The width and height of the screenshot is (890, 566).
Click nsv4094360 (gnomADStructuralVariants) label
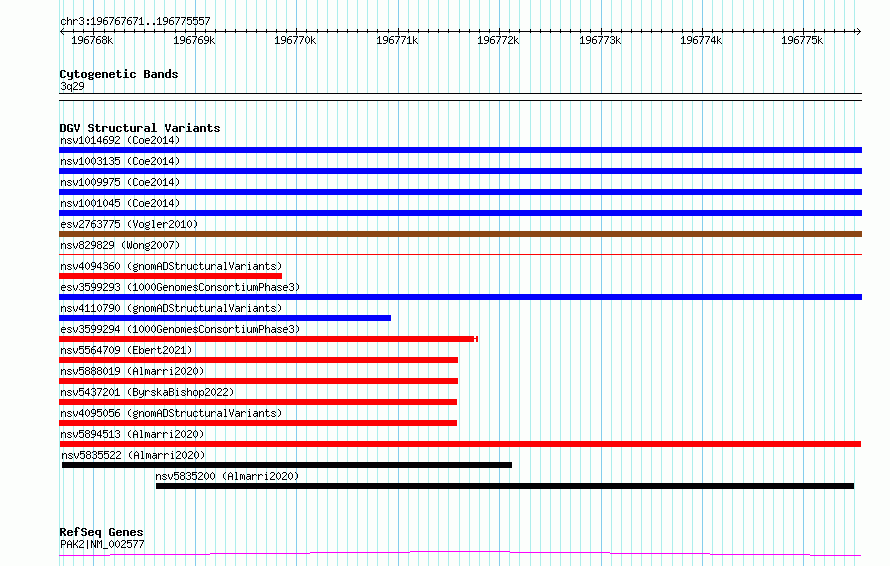tap(171, 266)
